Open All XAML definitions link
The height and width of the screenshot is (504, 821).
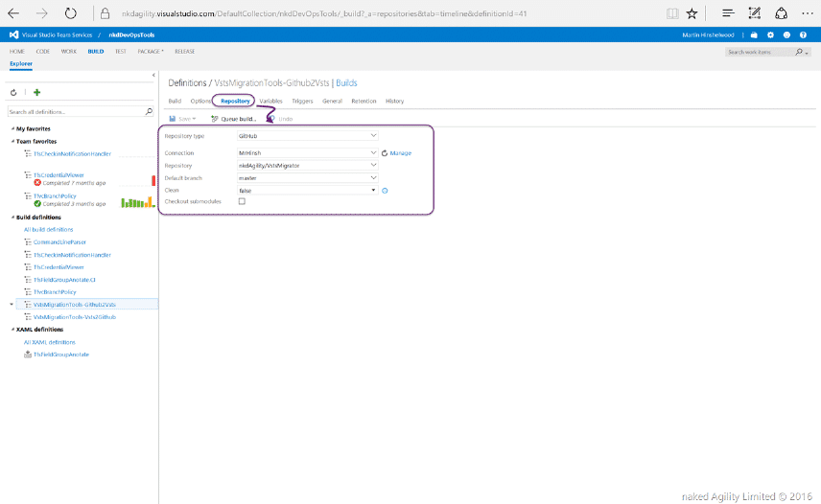tap(49, 342)
